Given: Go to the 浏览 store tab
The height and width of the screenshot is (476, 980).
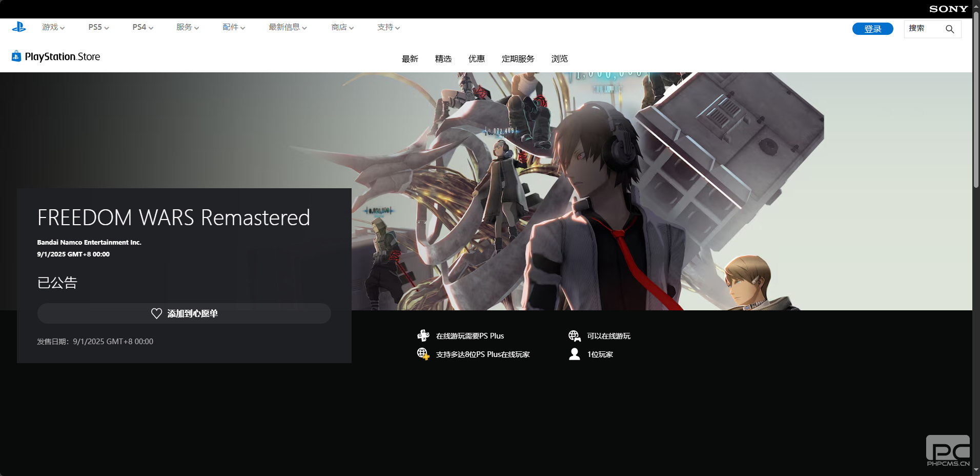Looking at the screenshot, I should coord(560,59).
